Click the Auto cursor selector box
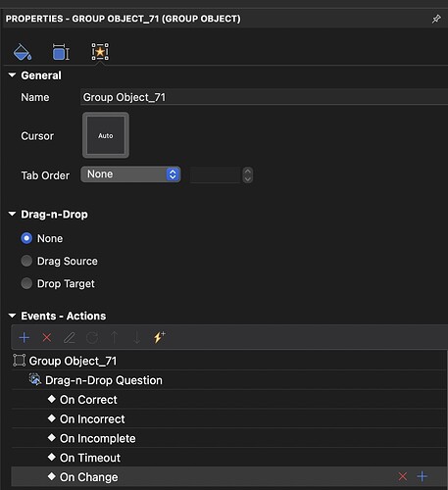The width and height of the screenshot is (448, 490). 106,135
